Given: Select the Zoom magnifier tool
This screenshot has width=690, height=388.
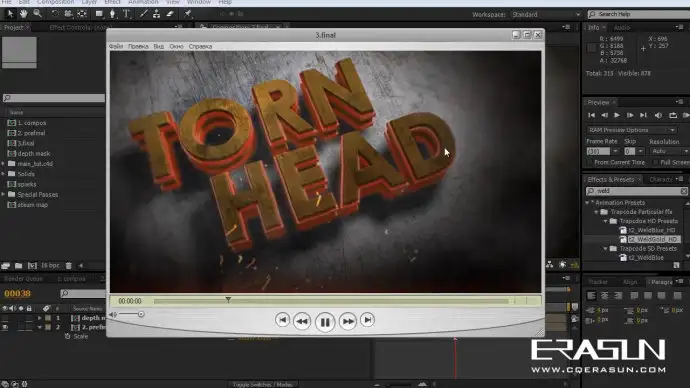Looking at the screenshot, I should pos(37,14).
